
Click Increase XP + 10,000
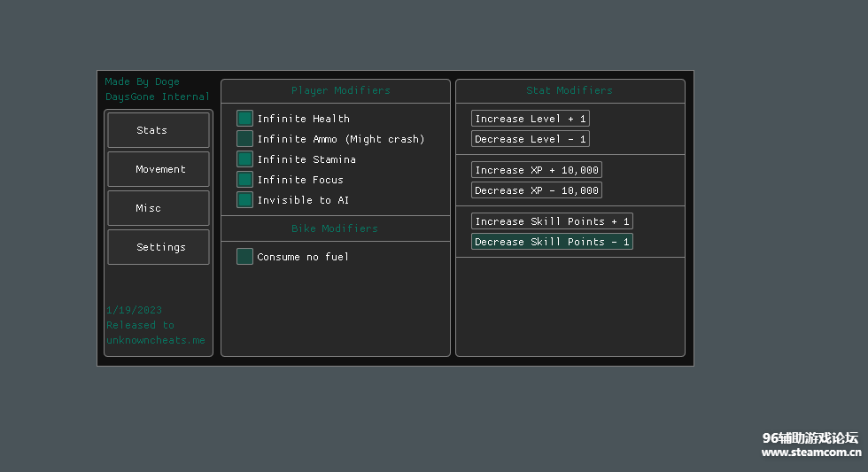pos(536,170)
